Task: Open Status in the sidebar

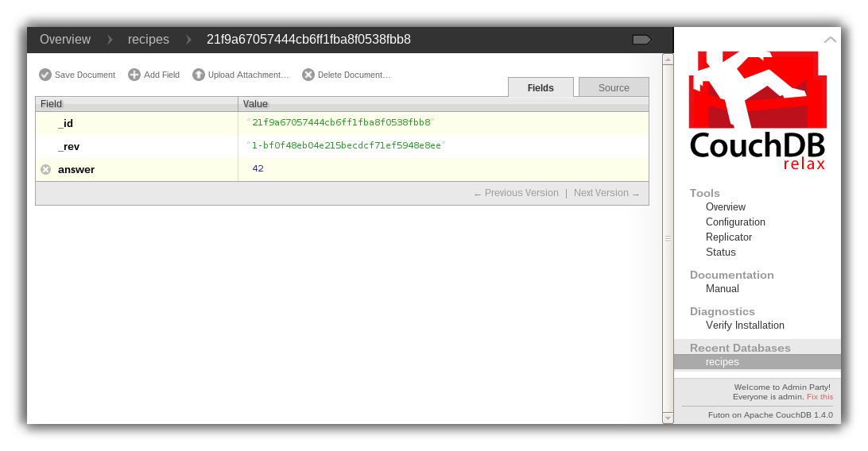Action: click(720, 252)
